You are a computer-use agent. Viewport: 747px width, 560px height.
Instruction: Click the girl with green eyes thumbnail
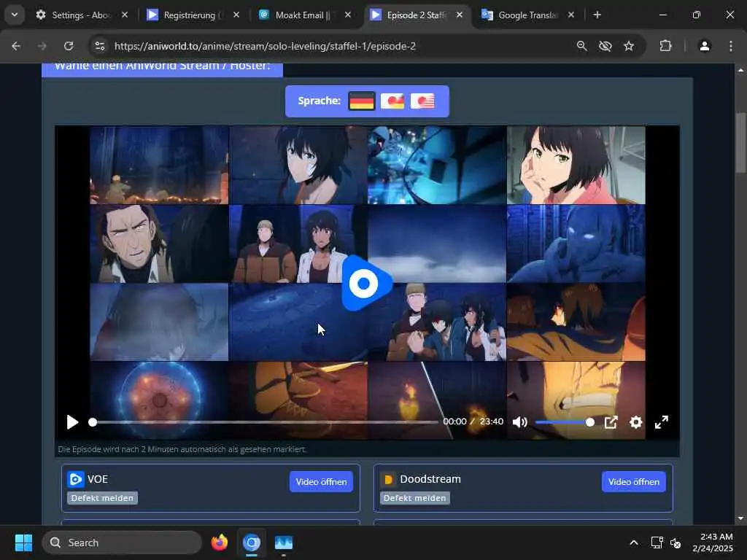(576, 165)
